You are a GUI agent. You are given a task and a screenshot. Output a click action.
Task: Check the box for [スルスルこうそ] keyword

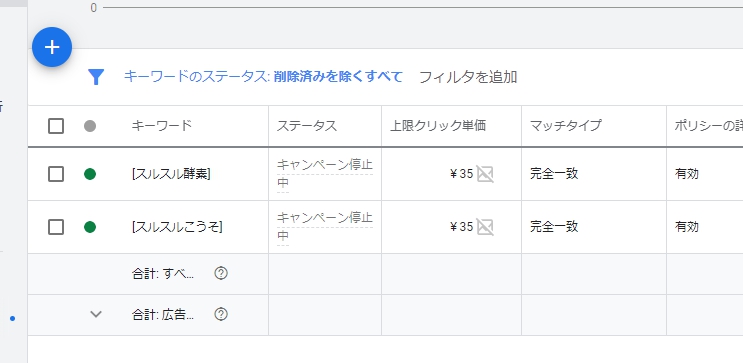click(56, 227)
